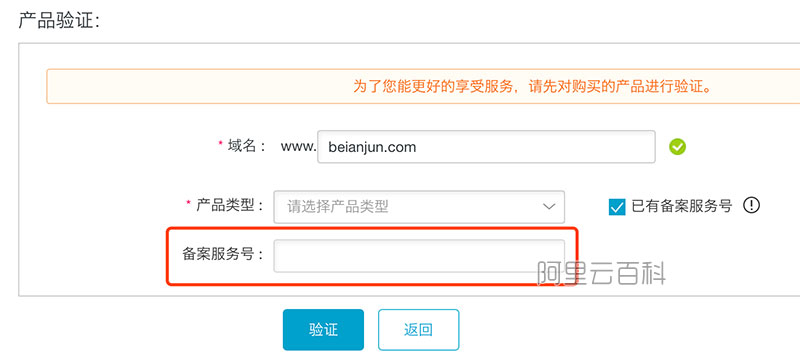Click the blue 验证 button
The image size is (800, 360).
tap(323, 329)
